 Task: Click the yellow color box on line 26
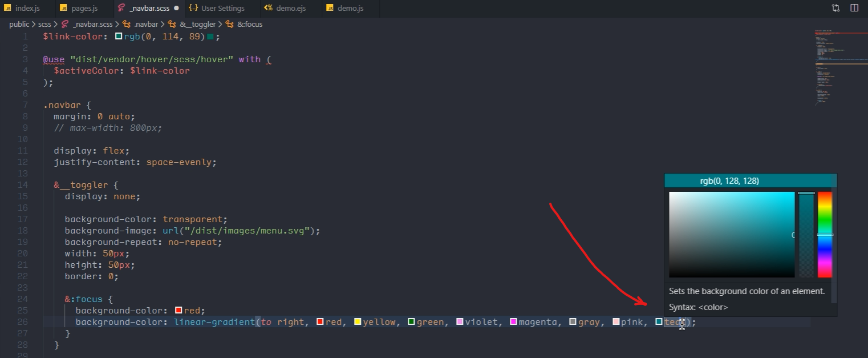(x=358, y=321)
